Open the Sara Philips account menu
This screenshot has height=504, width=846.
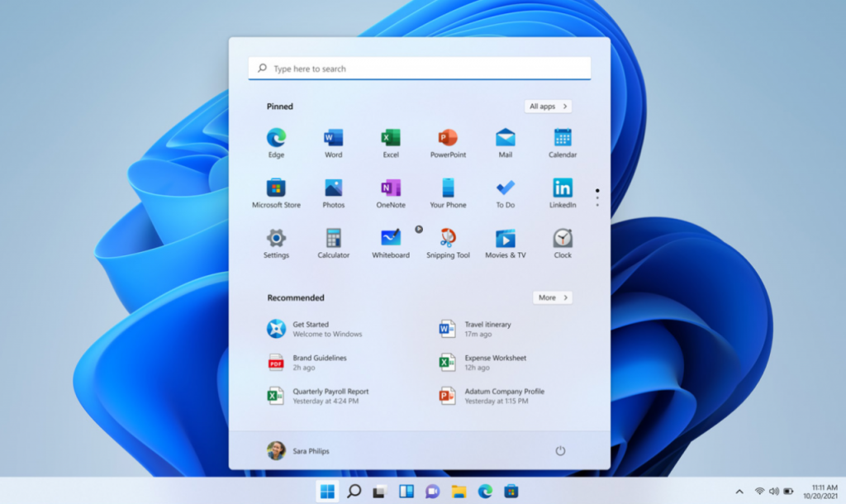click(x=298, y=450)
